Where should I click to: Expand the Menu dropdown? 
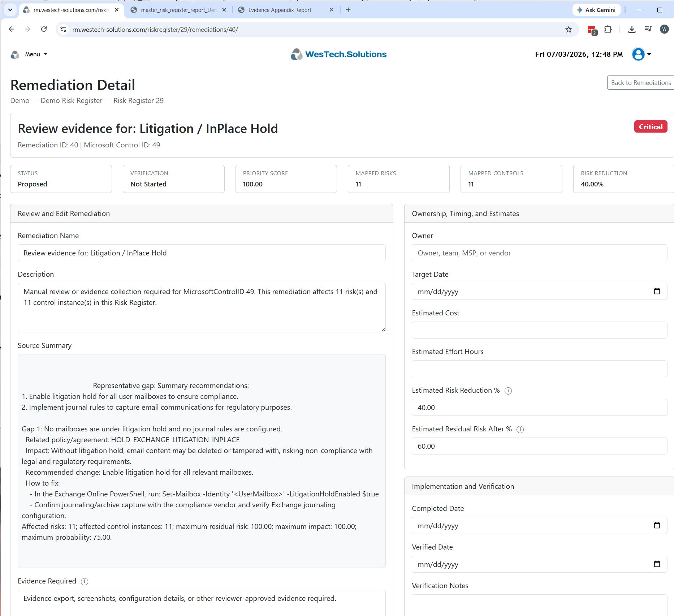(x=36, y=54)
